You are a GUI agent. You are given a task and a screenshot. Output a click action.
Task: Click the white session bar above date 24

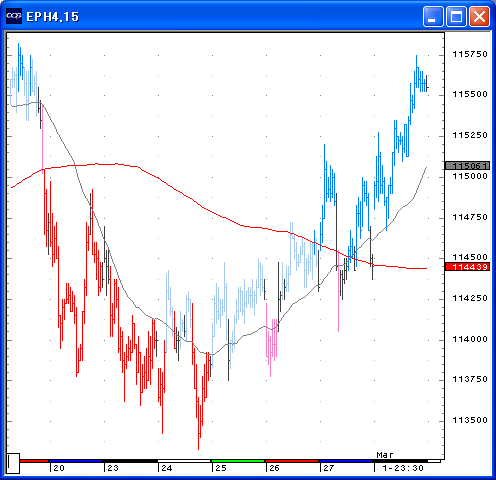click(184, 461)
